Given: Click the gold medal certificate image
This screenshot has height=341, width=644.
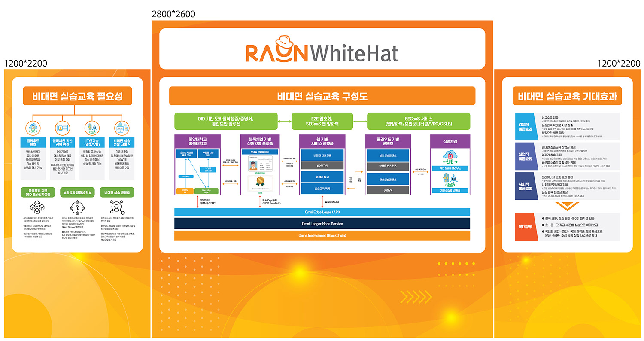Looking at the screenshot, I should tap(260, 183).
